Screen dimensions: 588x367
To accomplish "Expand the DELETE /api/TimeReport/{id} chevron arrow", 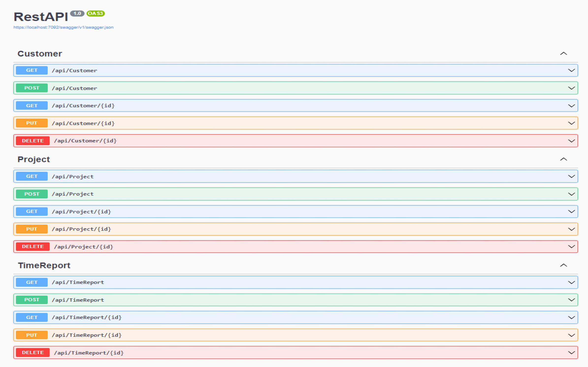I will click(x=571, y=353).
